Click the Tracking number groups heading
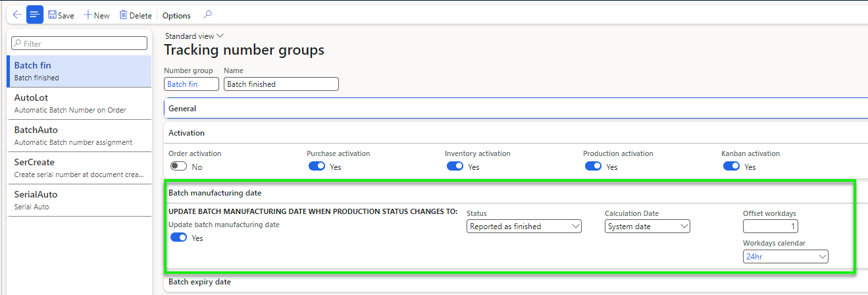The height and width of the screenshot is (295, 868). 244,50
